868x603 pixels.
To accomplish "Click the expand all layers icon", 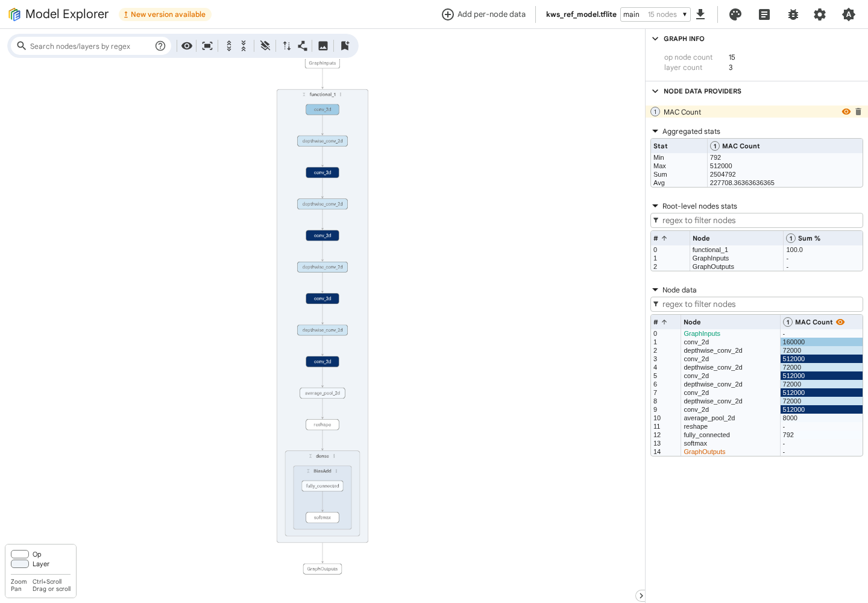I will pyautogui.click(x=229, y=46).
